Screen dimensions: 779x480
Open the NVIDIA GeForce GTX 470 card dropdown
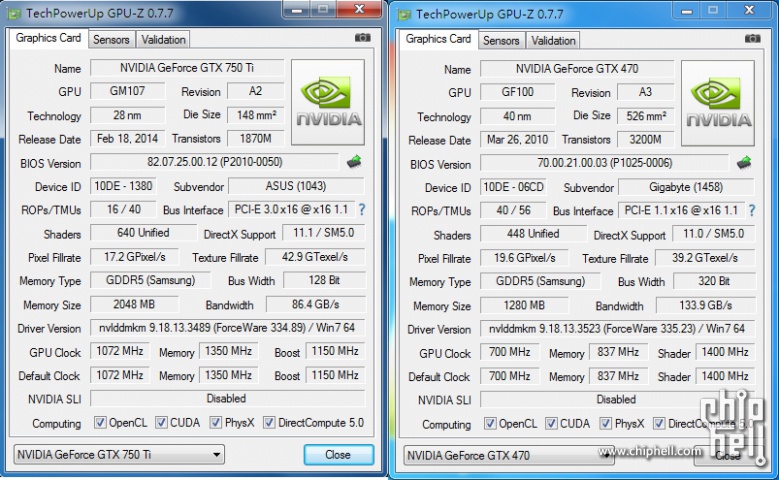coord(509,456)
